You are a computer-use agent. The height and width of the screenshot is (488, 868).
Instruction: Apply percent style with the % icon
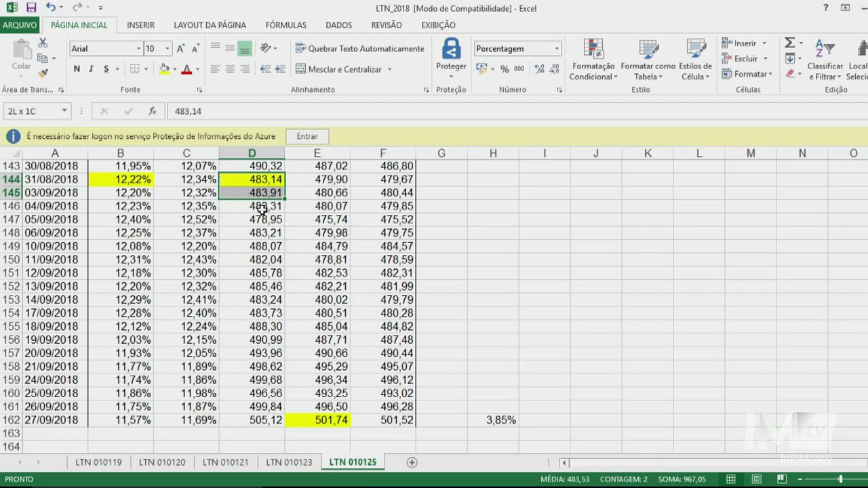(505, 69)
